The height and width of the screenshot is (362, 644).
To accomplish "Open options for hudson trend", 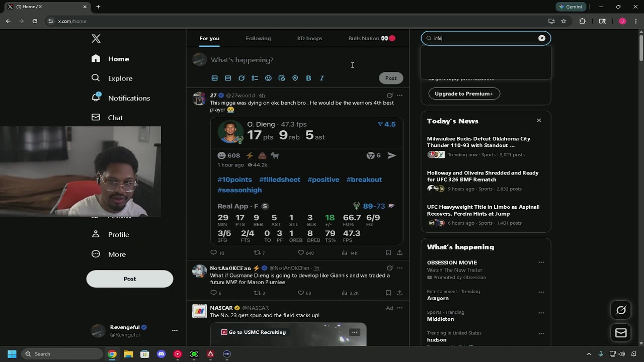I will click(541, 333).
